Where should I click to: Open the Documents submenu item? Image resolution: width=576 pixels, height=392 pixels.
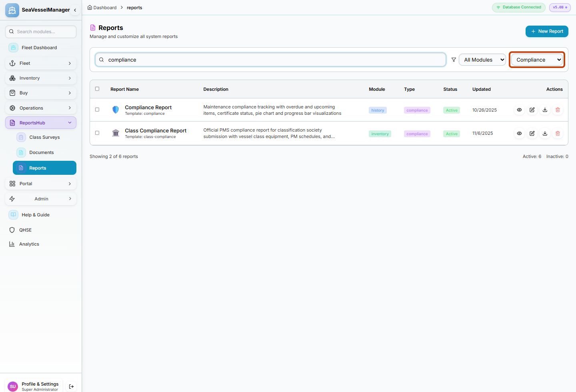coord(44,152)
